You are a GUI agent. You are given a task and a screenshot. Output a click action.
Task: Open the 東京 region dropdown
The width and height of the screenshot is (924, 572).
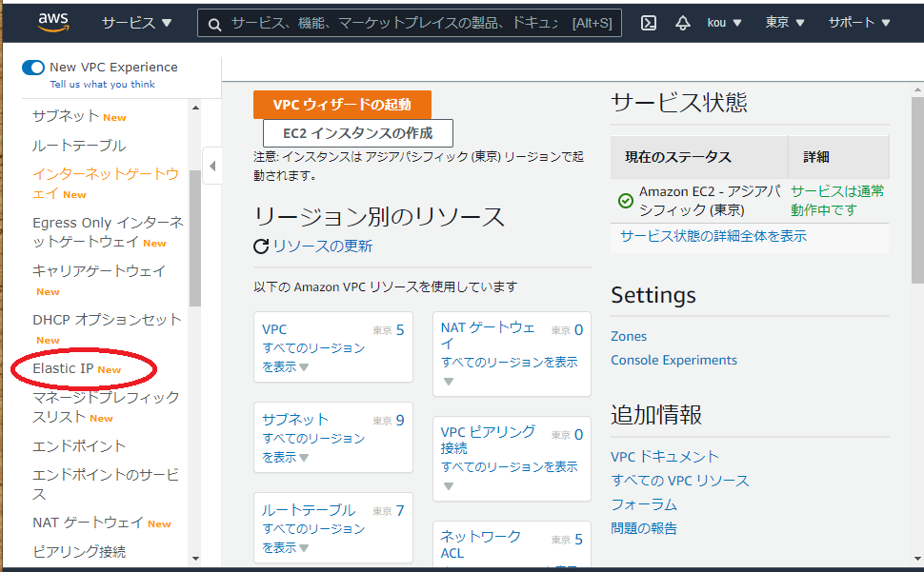(784, 23)
